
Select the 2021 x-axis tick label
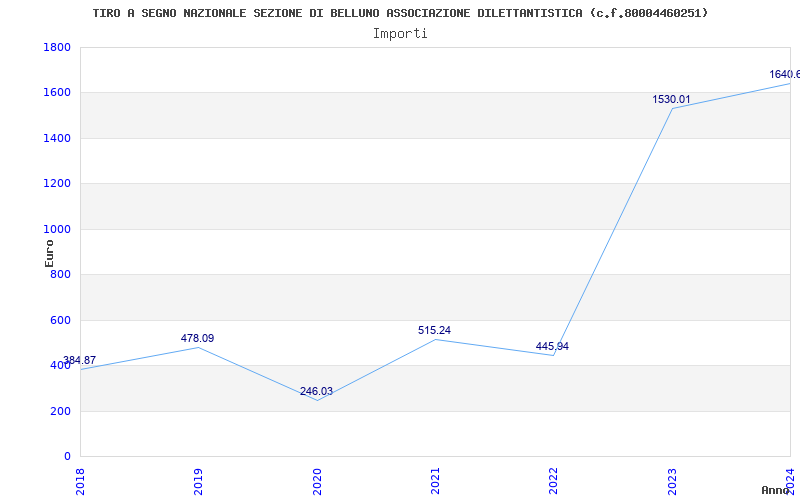click(436, 480)
